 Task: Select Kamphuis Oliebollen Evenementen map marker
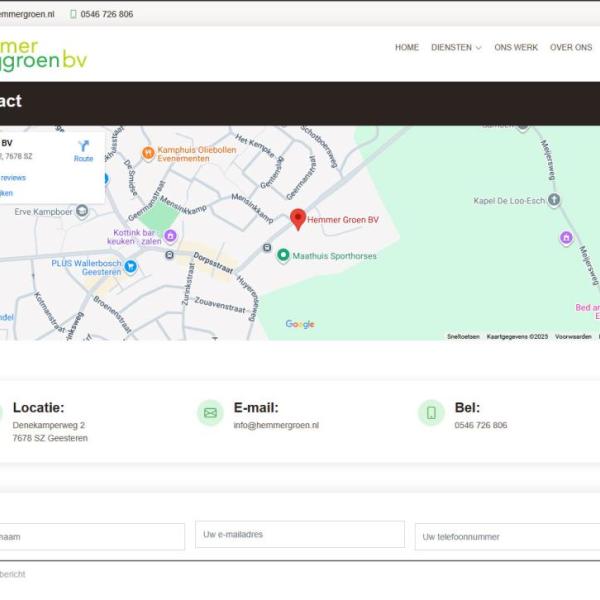148,153
